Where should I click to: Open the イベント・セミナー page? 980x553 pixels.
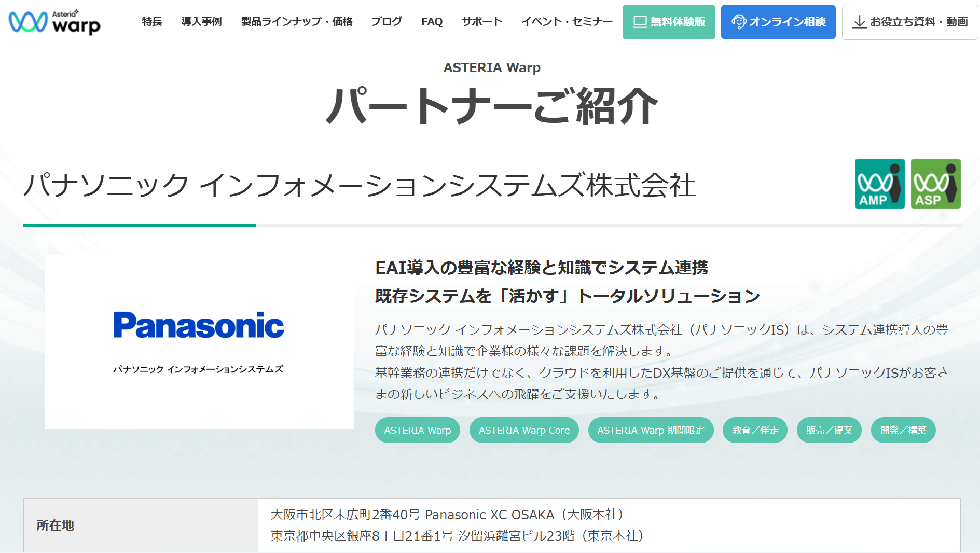(568, 22)
